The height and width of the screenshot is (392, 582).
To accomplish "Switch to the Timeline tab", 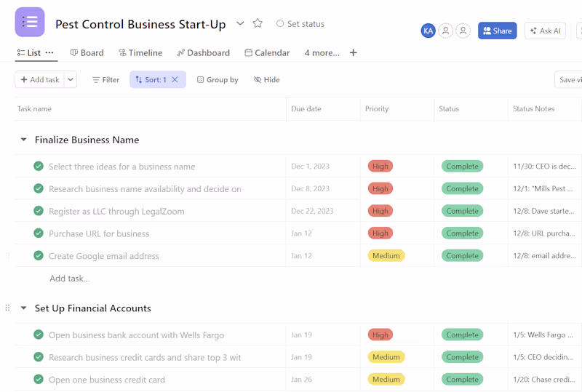I will (140, 53).
